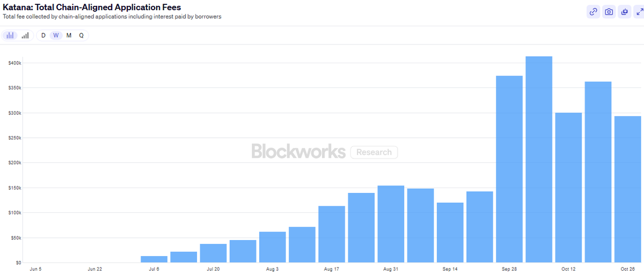Click the Oct 12 bar
The height and width of the screenshot is (276, 644).
(x=568, y=188)
